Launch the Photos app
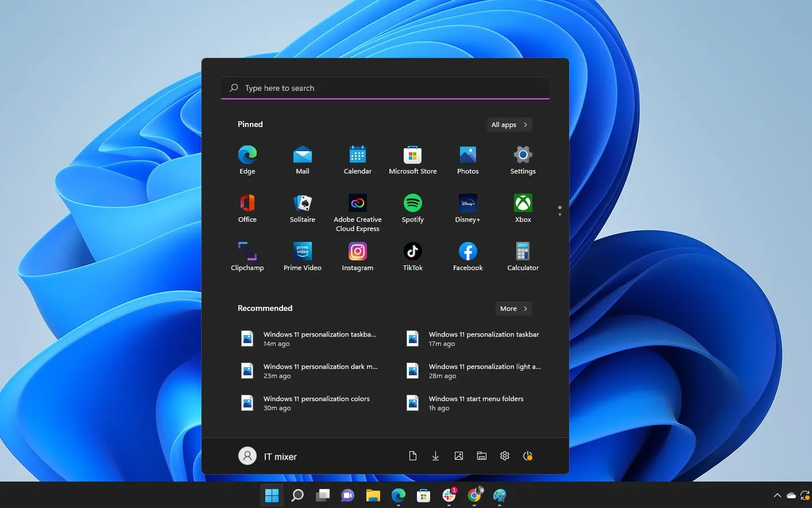The image size is (812, 508). tap(467, 160)
